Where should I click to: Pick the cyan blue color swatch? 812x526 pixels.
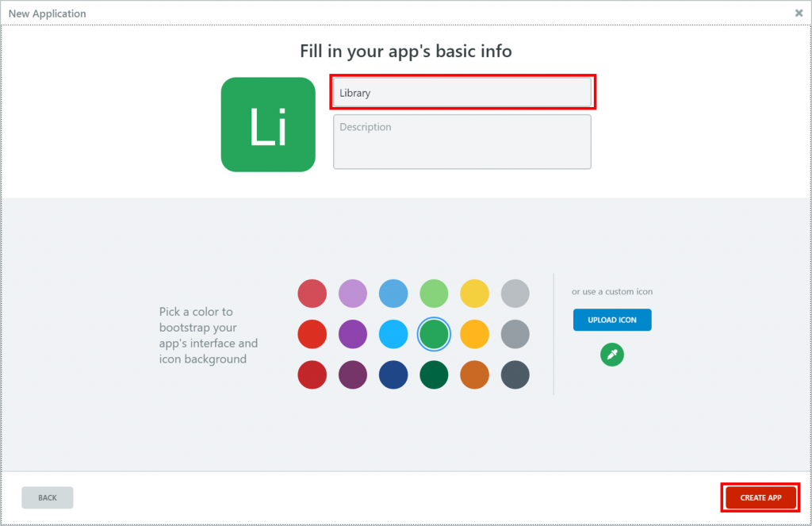393,334
